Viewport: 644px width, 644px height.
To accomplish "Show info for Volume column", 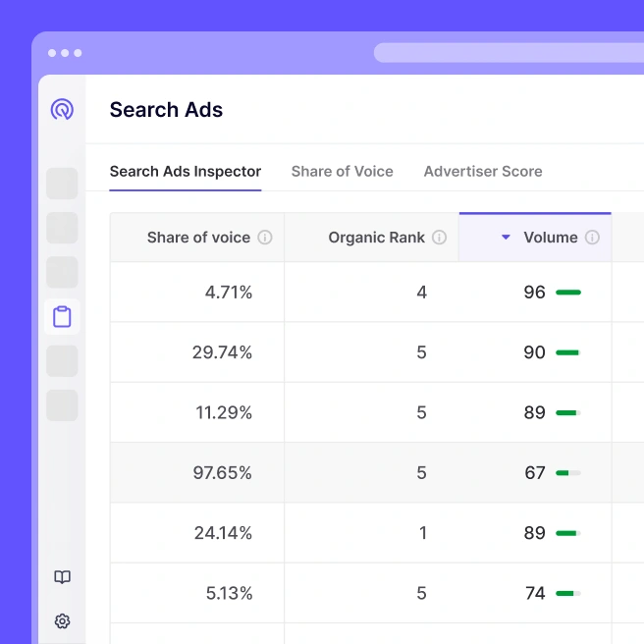I will tap(592, 238).
